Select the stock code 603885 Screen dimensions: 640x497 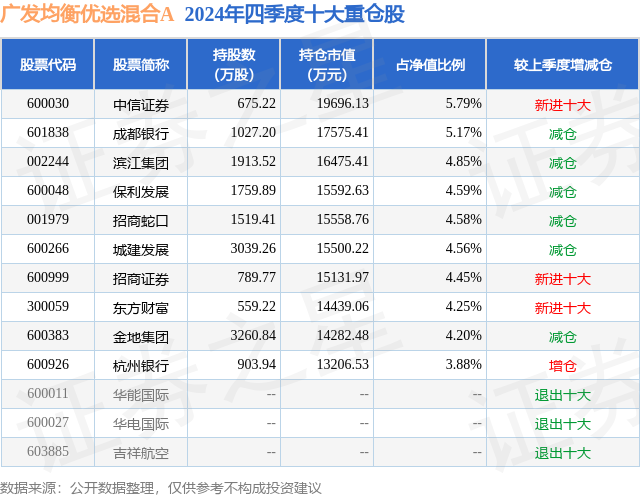(48, 451)
